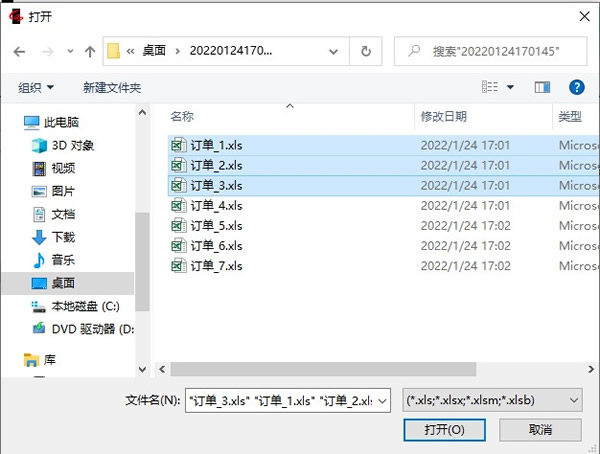Open the 组织 menu
Screen dimensions: 600x454
36,88
